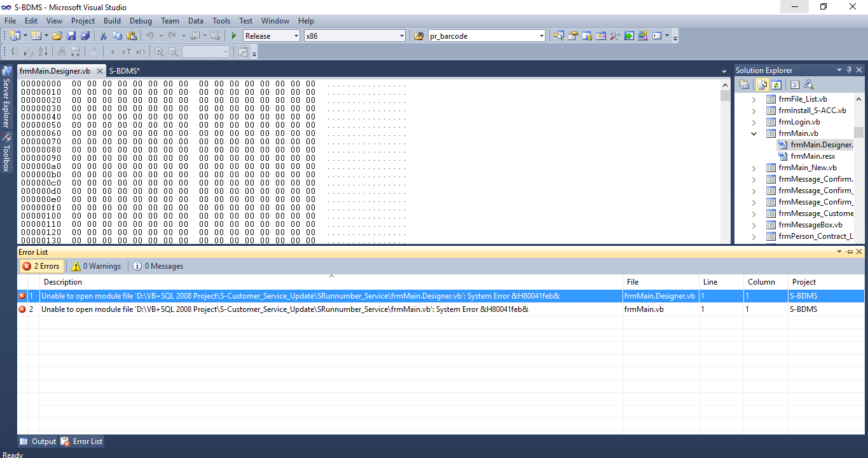This screenshot has height=458, width=868.
Task: Open the New Project button dropdown arrow
Action: (25, 36)
